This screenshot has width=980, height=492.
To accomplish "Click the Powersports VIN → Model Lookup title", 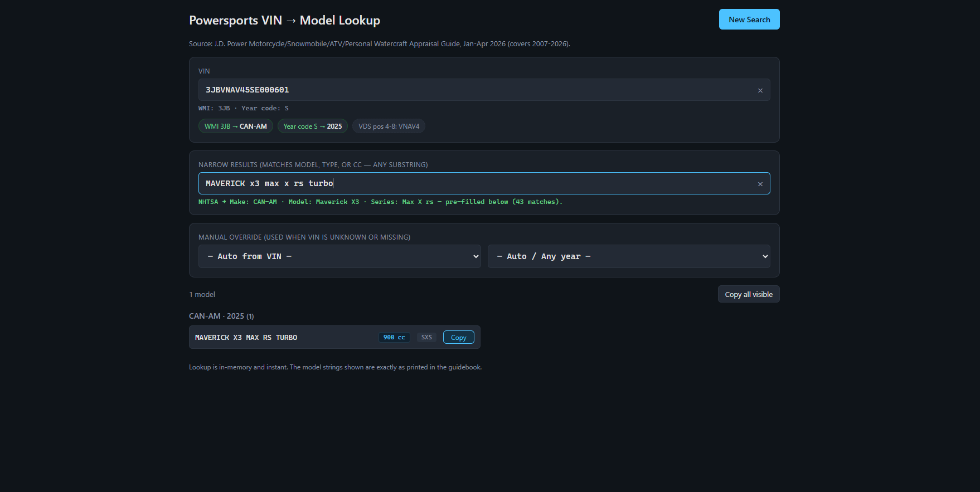I will coord(284,20).
